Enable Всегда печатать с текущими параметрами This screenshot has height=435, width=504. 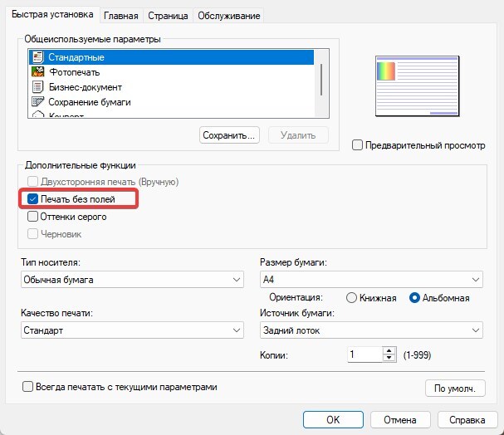(x=28, y=386)
